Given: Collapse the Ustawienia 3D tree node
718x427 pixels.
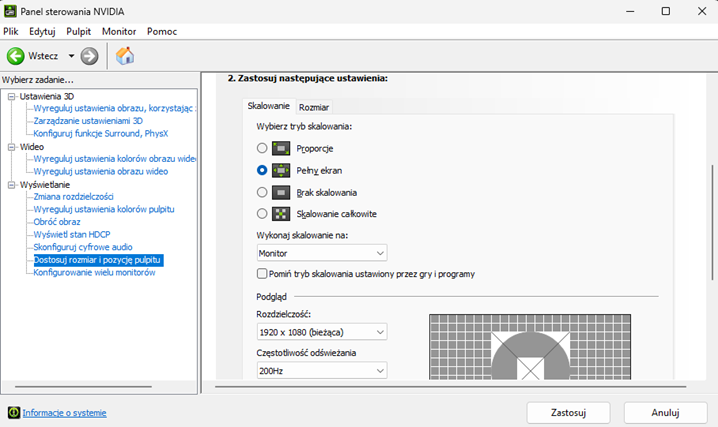Looking at the screenshot, I should [x=11, y=97].
